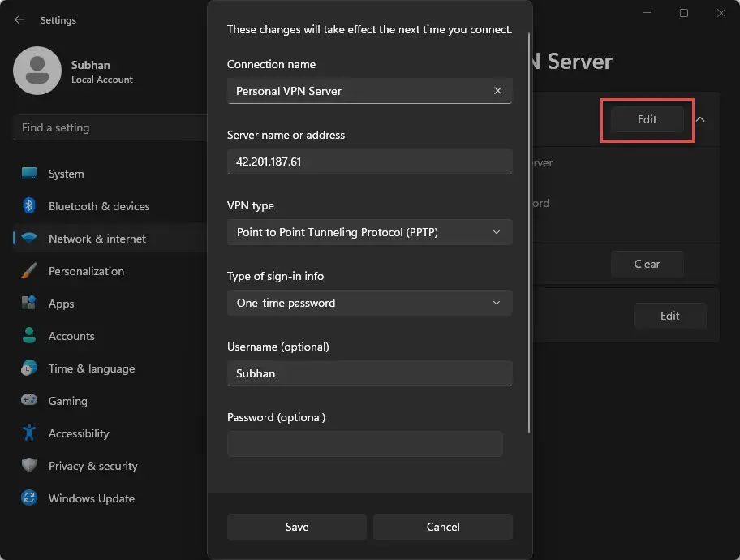
Task: Click the System monitor icon in sidebar
Action: pos(29,174)
